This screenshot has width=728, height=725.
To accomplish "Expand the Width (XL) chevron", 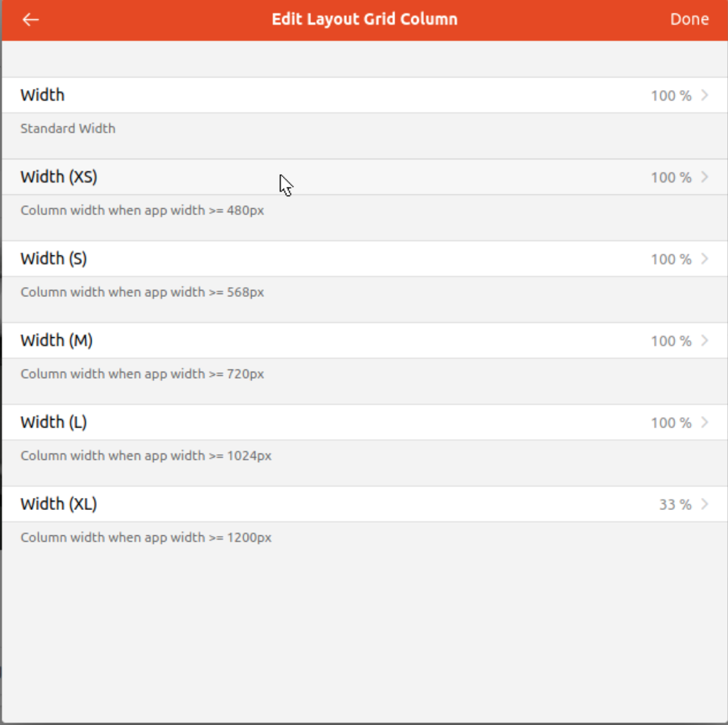I will pyautogui.click(x=704, y=504).
